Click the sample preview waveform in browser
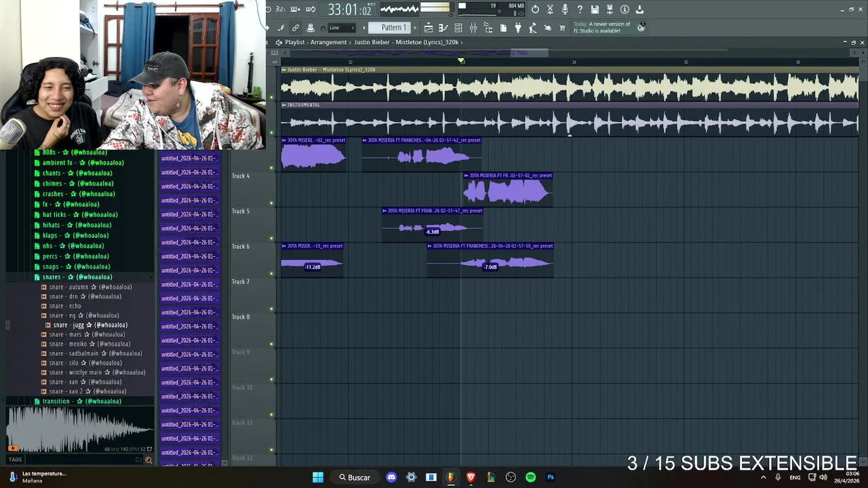The width and height of the screenshot is (868, 488). click(80, 430)
